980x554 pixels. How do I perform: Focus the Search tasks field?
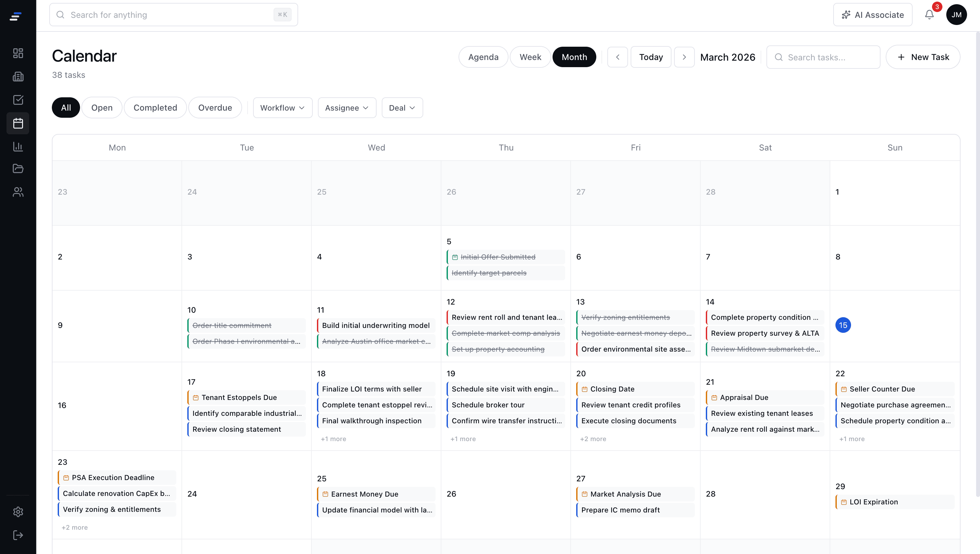[823, 57]
